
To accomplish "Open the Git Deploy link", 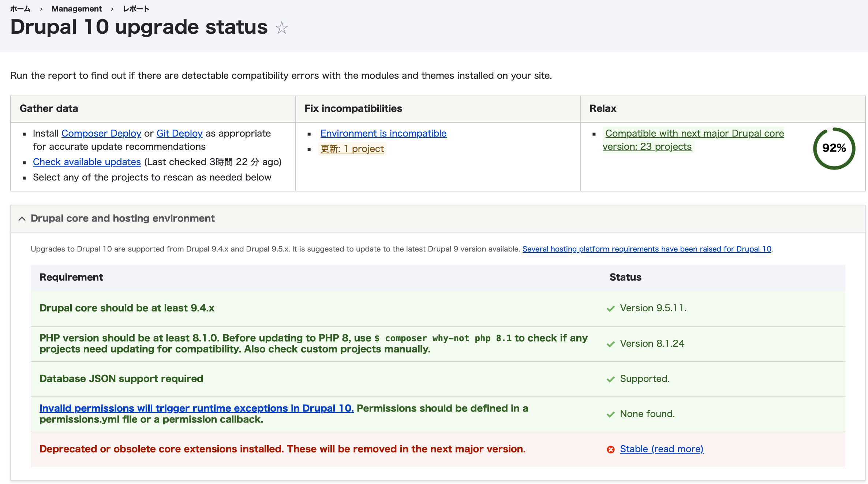I will [179, 133].
